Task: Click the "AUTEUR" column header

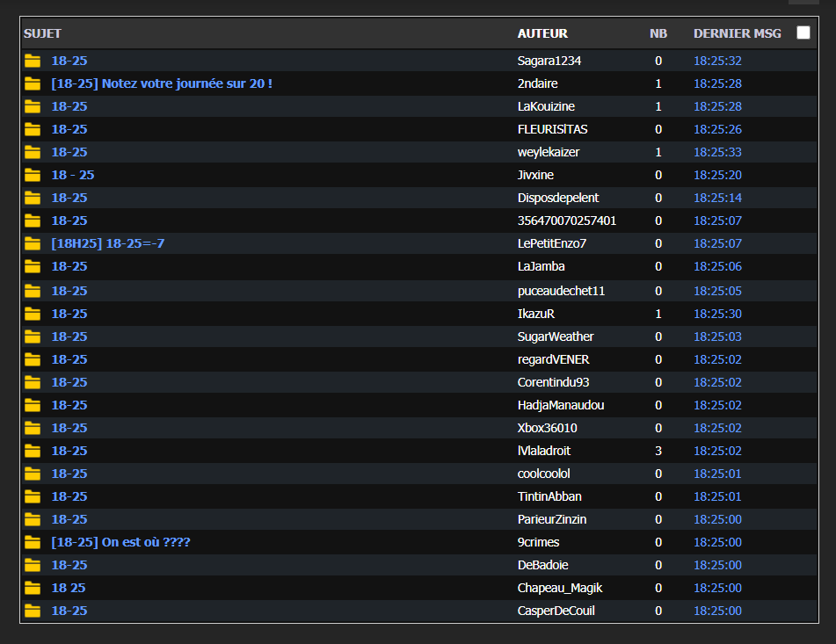Action: (542, 33)
